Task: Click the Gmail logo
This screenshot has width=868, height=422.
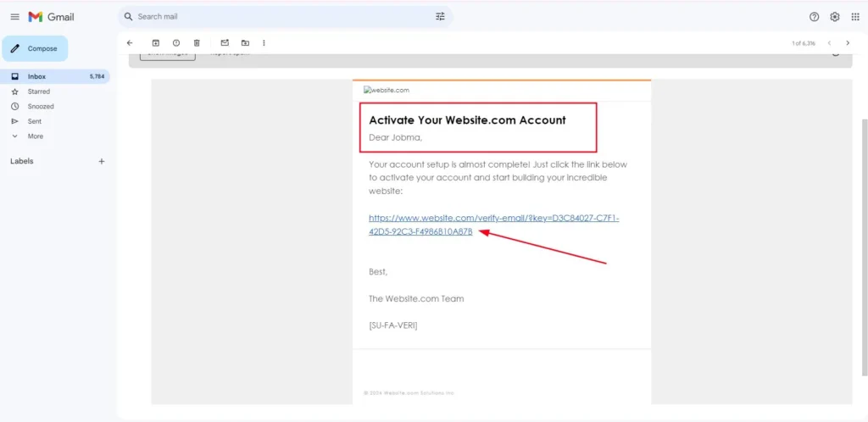Action: coord(51,17)
